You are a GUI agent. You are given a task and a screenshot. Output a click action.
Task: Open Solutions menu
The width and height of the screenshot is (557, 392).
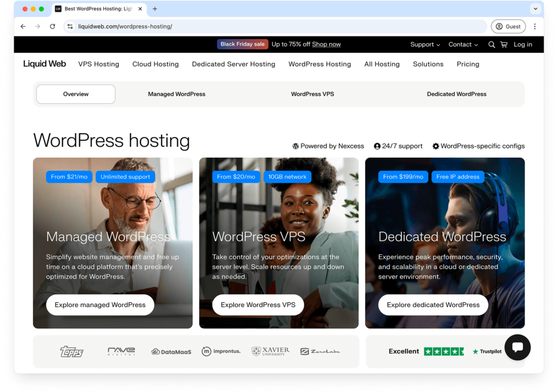tap(428, 64)
